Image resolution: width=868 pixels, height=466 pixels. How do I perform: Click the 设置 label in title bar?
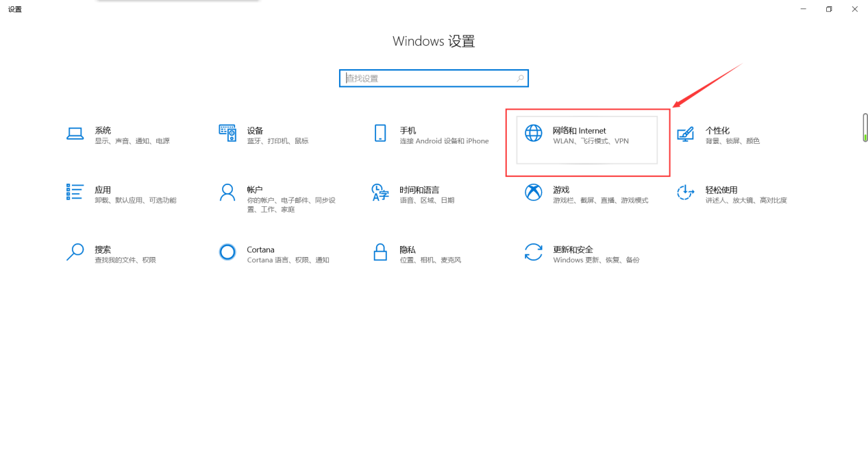[14, 9]
